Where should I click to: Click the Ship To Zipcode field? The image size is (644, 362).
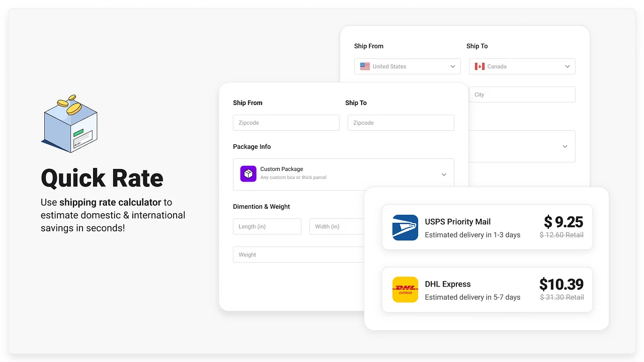(400, 123)
